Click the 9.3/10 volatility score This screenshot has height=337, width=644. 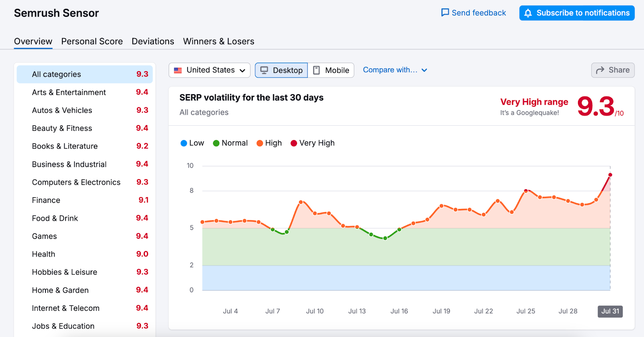pos(600,107)
